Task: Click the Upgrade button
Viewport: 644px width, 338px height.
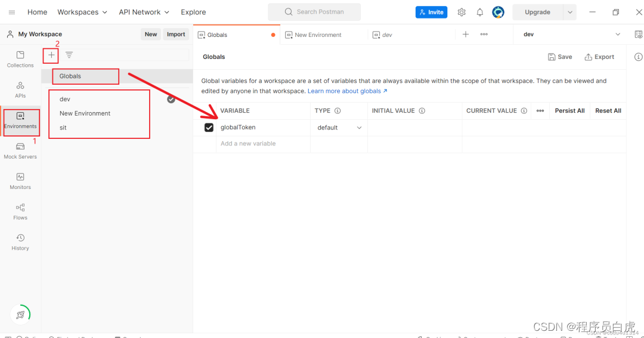Action: pos(538,13)
